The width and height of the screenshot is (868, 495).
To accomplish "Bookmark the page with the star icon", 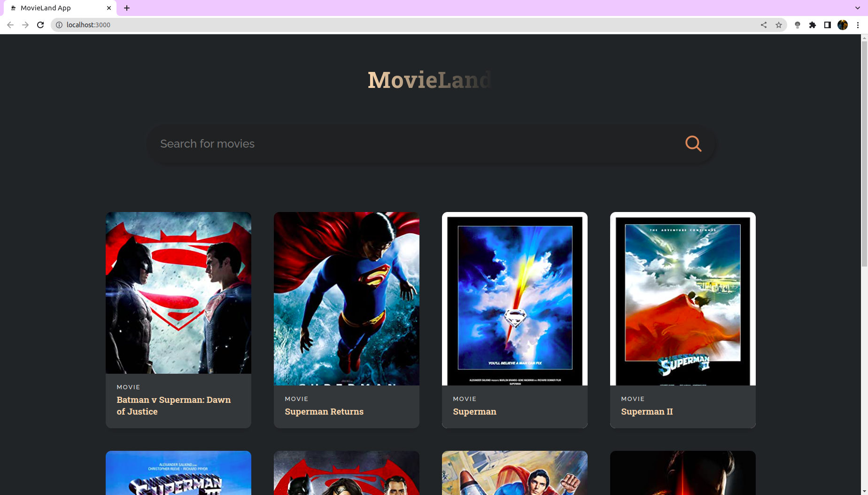I will pyautogui.click(x=779, y=25).
